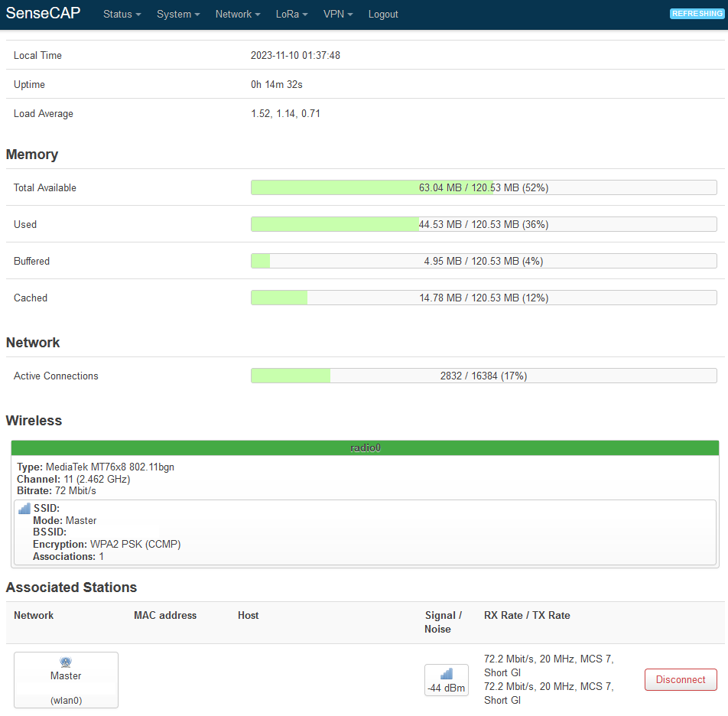Open the Network dropdown in navbar

238,15
